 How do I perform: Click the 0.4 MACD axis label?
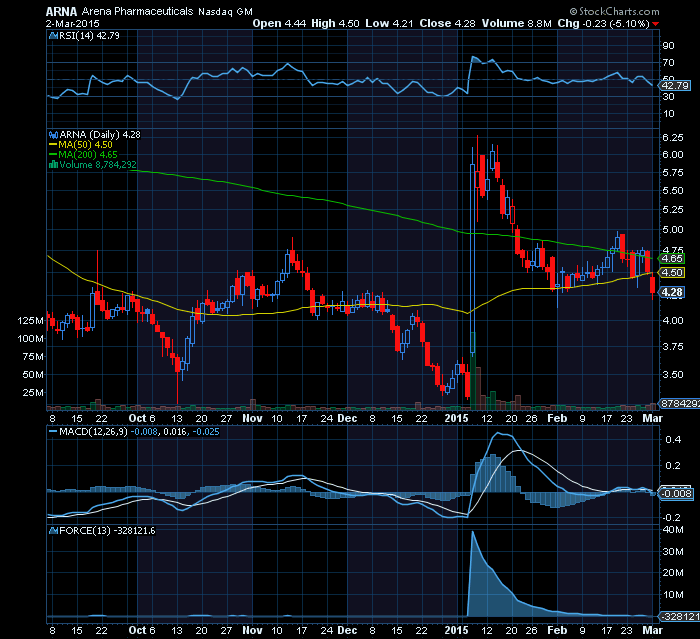pos(673,440)
